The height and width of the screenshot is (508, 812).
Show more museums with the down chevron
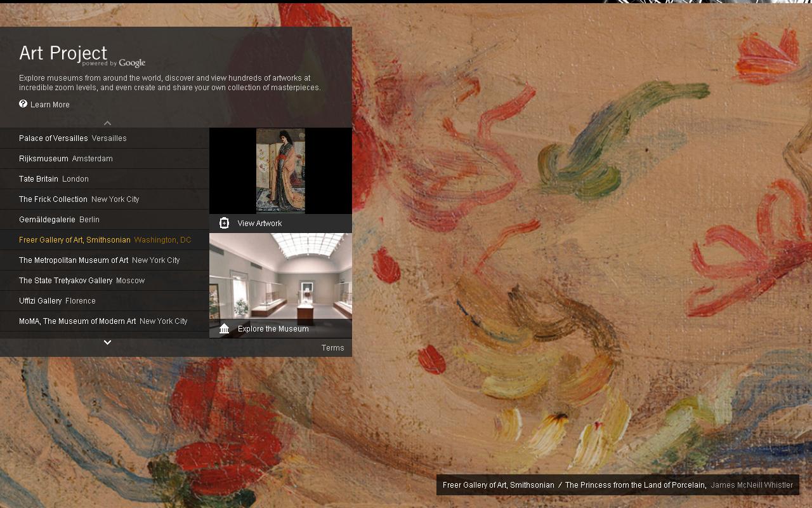pyautogui.click(x=107, y=342)
